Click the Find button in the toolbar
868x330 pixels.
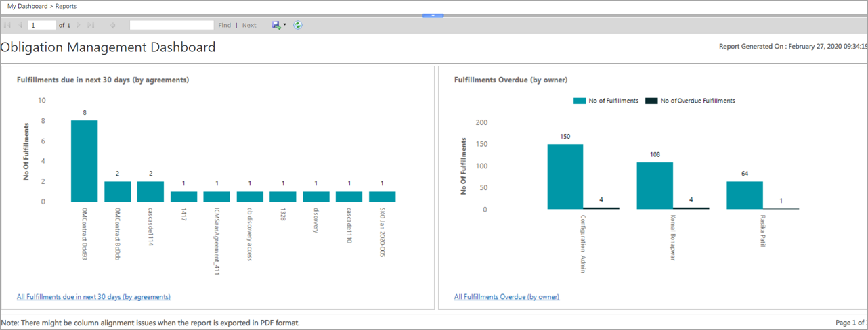pos(225,25)
